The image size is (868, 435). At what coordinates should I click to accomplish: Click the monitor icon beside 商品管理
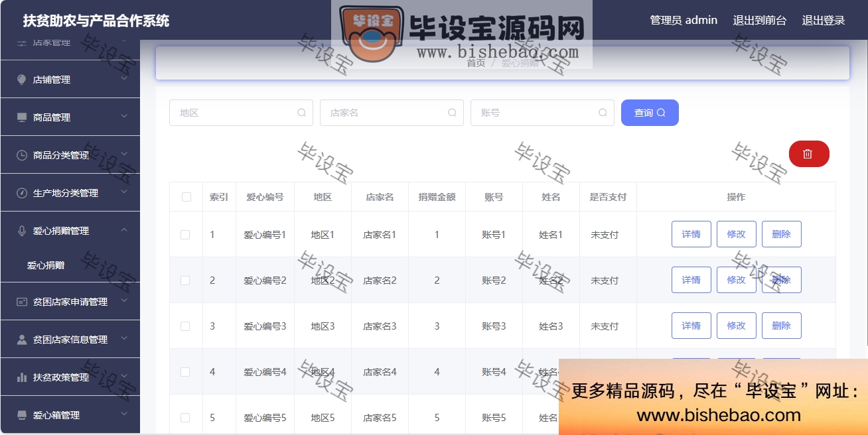(x=22, y=117)
